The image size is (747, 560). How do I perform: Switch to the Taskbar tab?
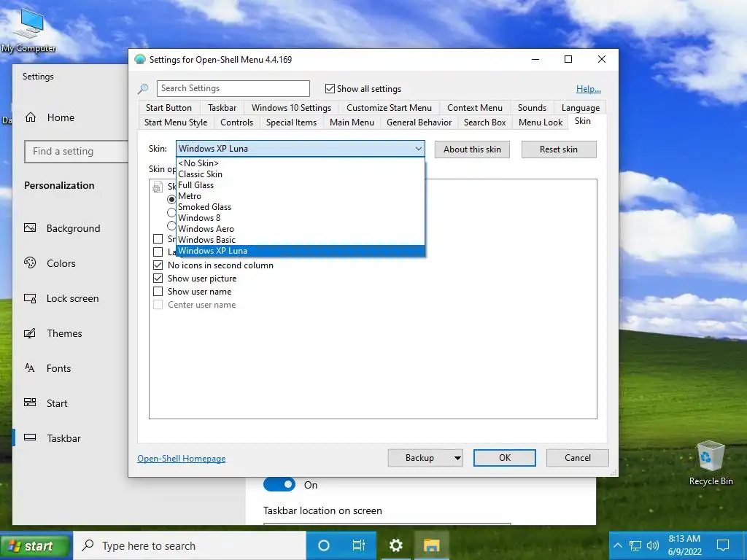(x=222, y=108)
